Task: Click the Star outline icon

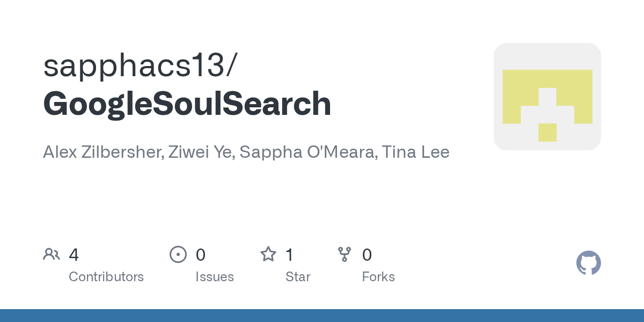Action: click(268, 254)
